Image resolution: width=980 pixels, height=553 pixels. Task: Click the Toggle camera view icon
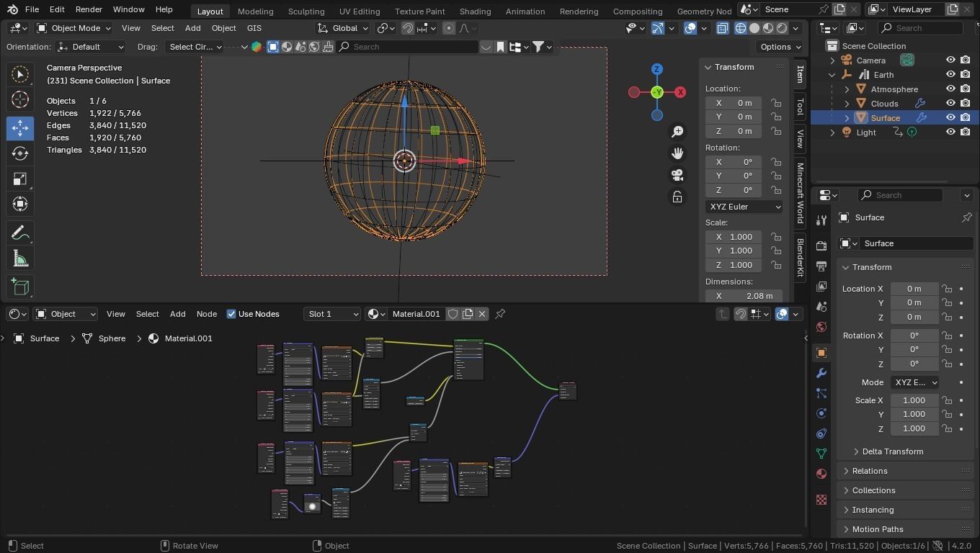677,175
